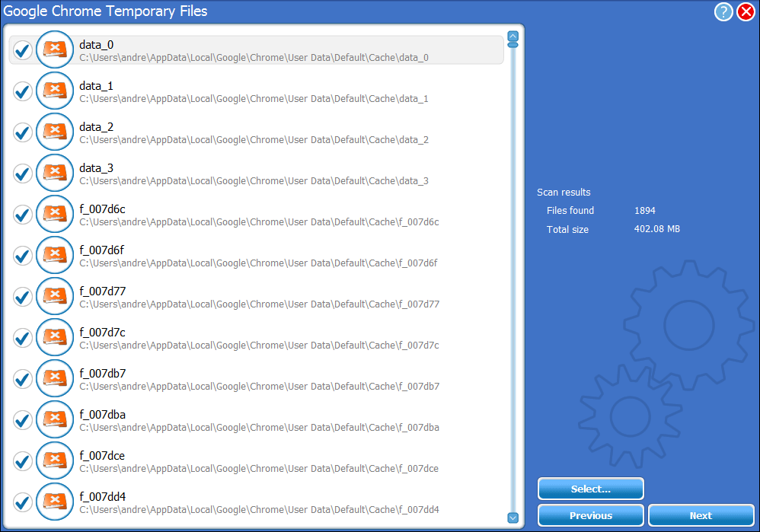The width and height of the screenshot is (760, 532).
Task: Uncheck the f_007d7c checkbox
Action: click(x=22, y=338)
